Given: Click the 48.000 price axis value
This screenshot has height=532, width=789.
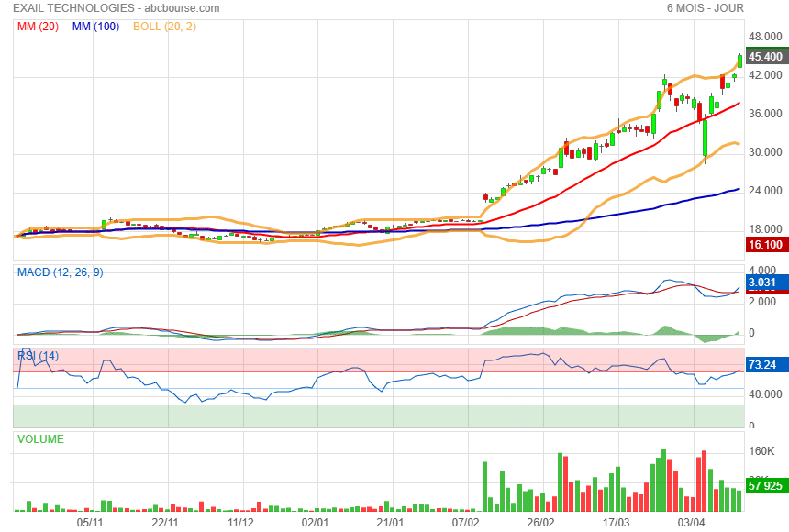Looking at the screenshot, I should coord(765,37).
